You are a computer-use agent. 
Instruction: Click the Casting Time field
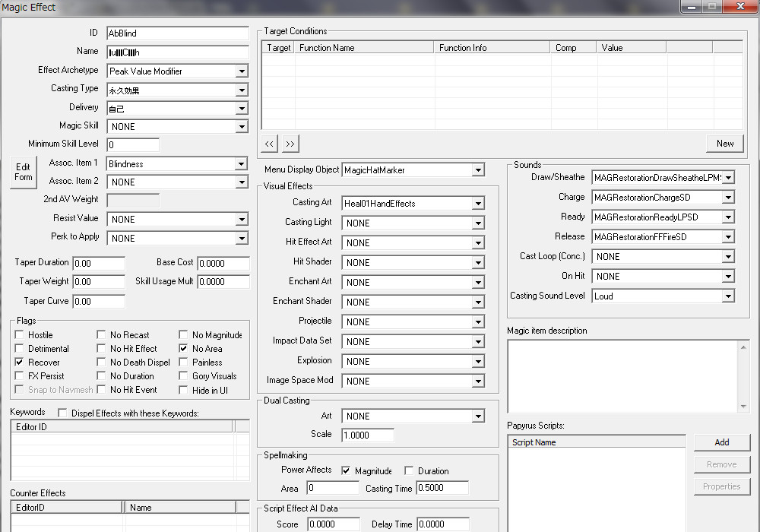tap(442, 488)
